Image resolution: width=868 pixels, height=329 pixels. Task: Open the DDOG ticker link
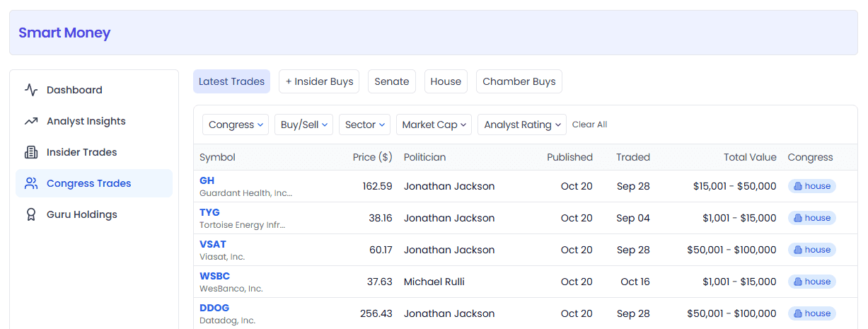[x=214, y=308]
